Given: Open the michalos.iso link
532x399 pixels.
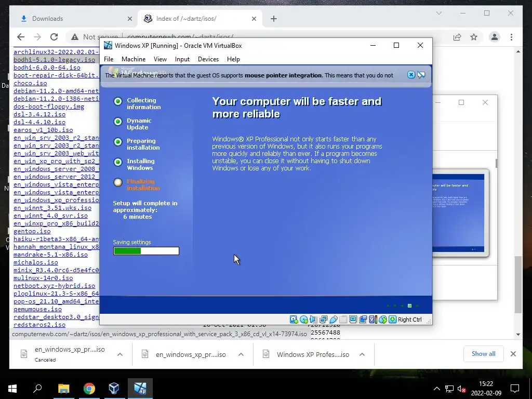Looking at the screenshot, I should tap(36, 262).
